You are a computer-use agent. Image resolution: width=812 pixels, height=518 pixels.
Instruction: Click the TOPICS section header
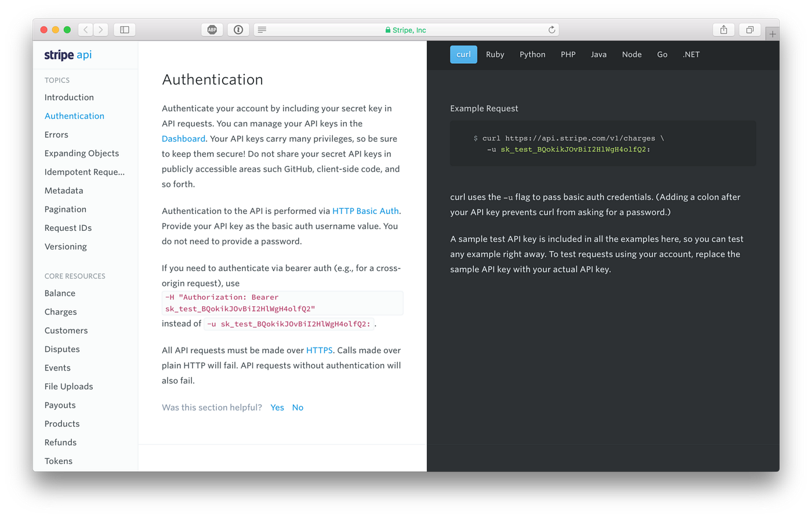click(x=57, y=80)
